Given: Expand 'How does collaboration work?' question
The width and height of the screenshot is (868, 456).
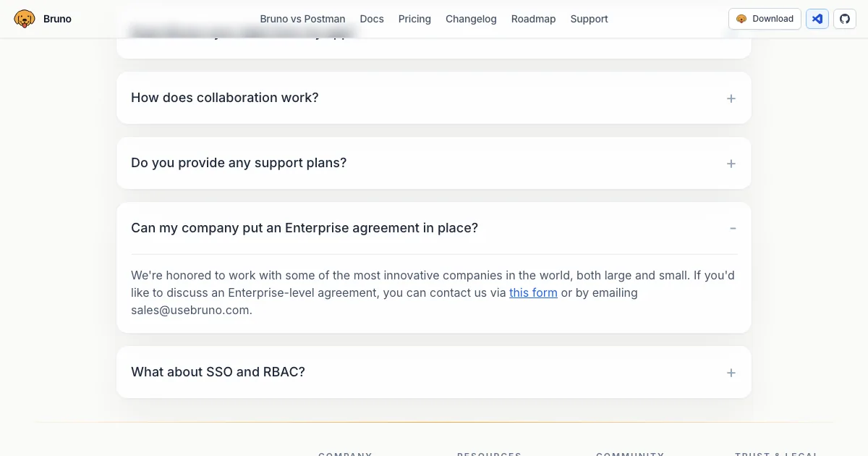Looking at the screenshot, I should [x=224, y=98].
